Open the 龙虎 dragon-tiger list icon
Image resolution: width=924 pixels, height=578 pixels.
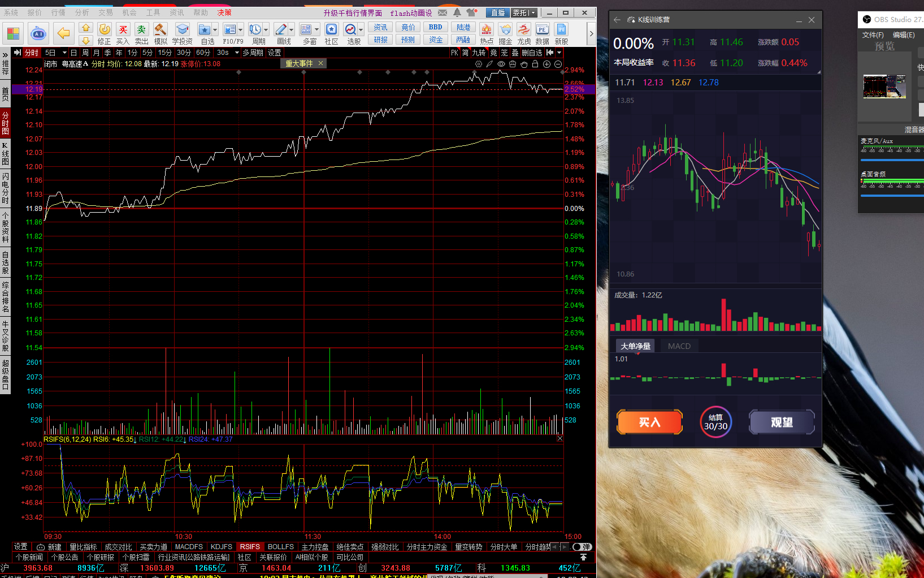coord(524,34)
